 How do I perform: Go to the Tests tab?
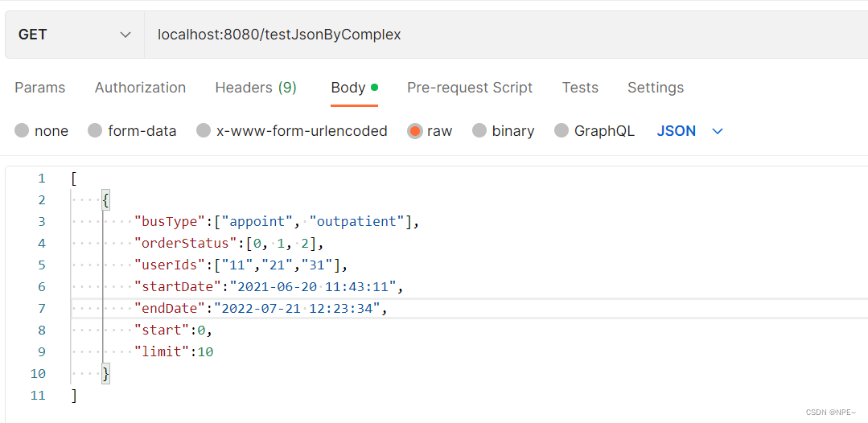(580, 88)
